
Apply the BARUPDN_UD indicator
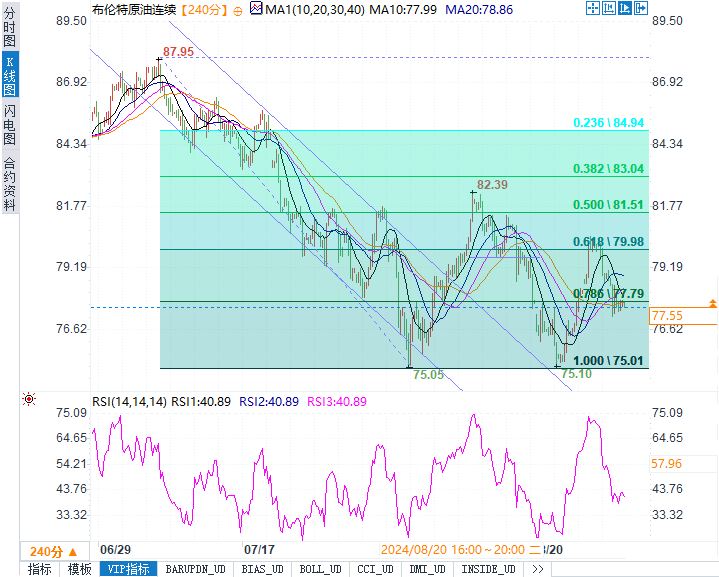coord(195,569)
